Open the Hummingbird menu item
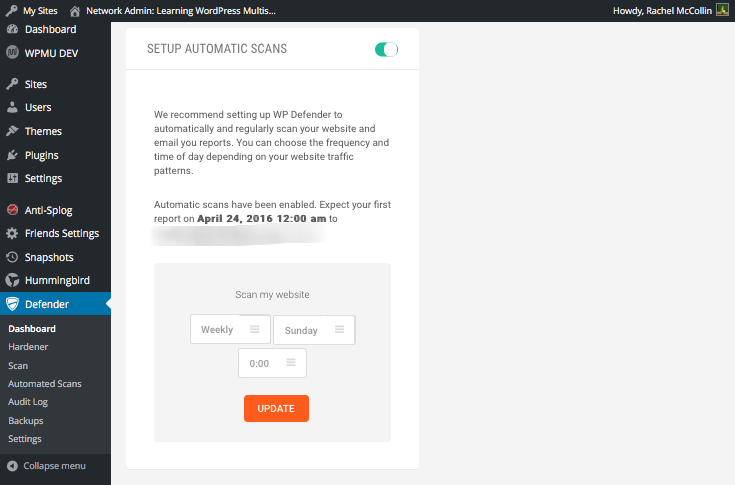This screenshot has width=735, height=485. coord(55,280)
